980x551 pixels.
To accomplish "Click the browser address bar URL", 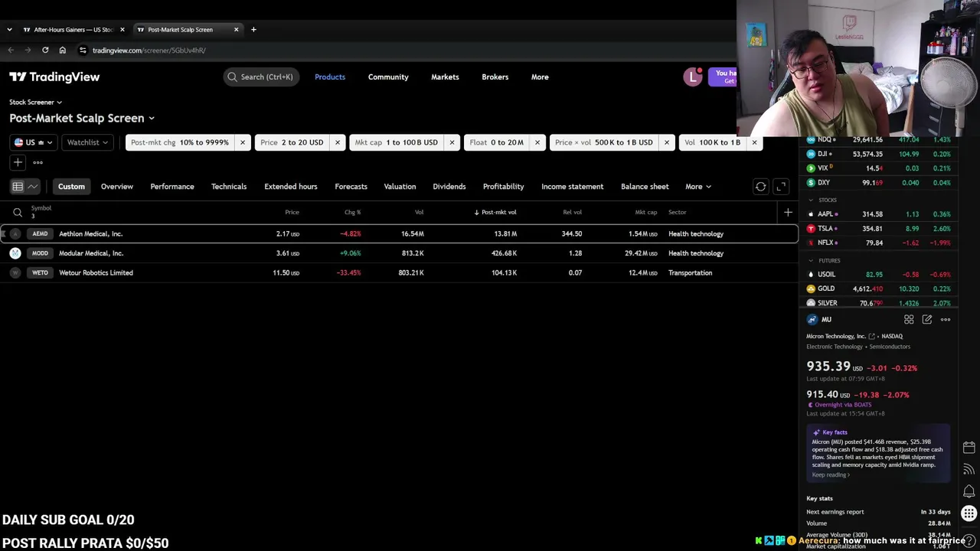I will (x=149, y=51).
